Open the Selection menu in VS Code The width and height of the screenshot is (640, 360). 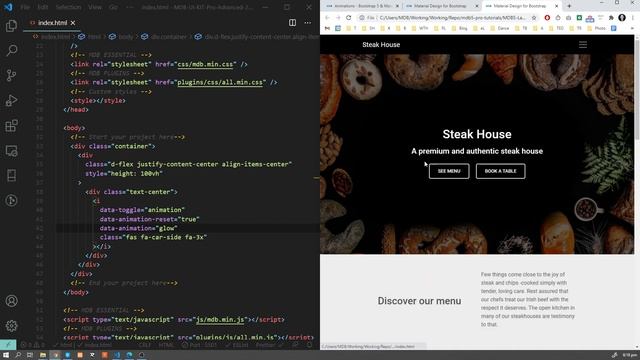tap(68, 7)
